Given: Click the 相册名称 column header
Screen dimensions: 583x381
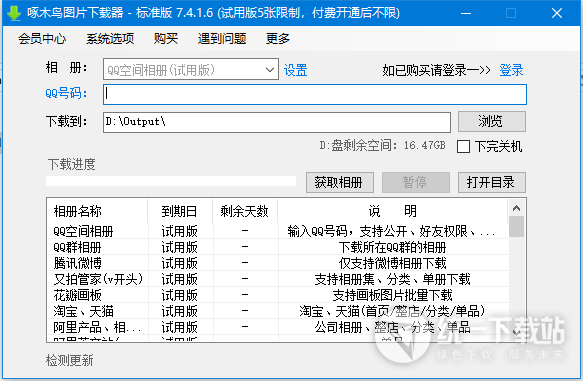Looking at the screenshot, I should pos(97,211).
